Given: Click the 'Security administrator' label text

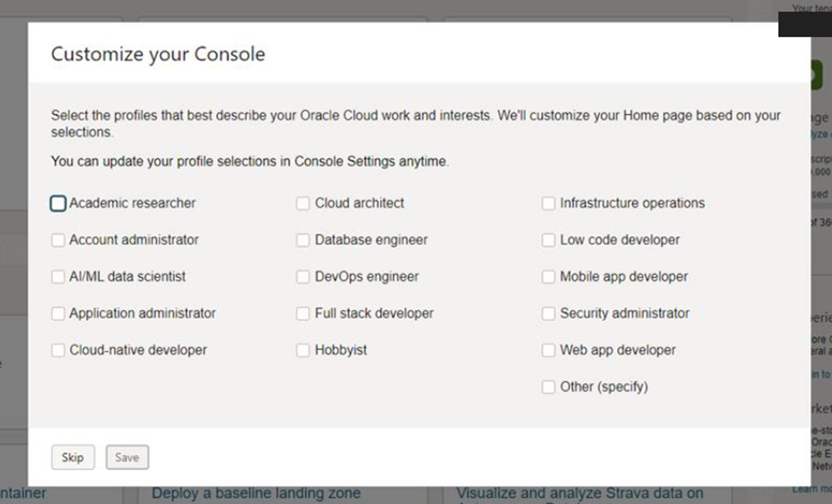Looking at the screenshot, I should pyautogui.click(x=625, y=313).
